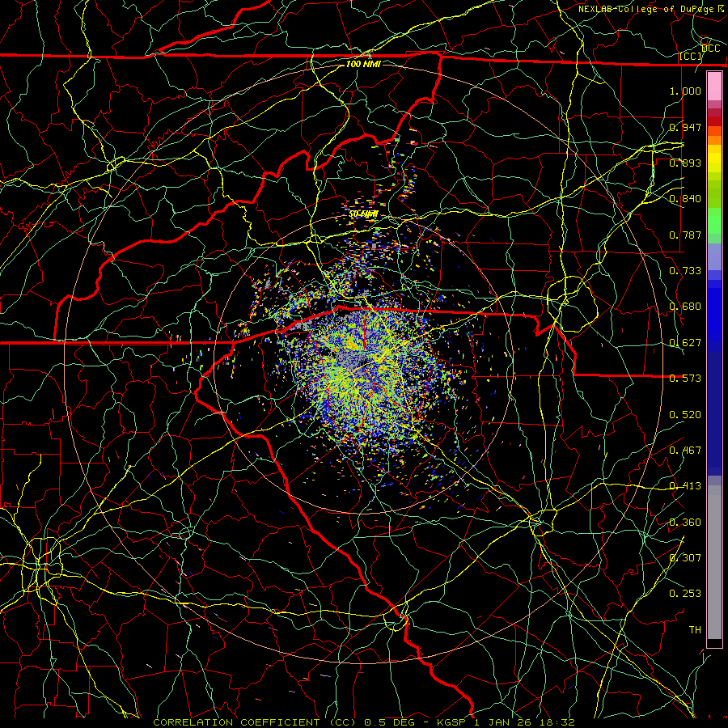Select the 0.573 scale value

(685, 379)
